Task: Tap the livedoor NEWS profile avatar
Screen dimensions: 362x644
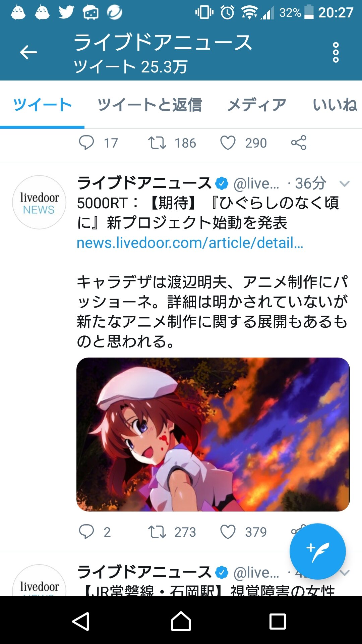Action: click(x=39, y=202)
